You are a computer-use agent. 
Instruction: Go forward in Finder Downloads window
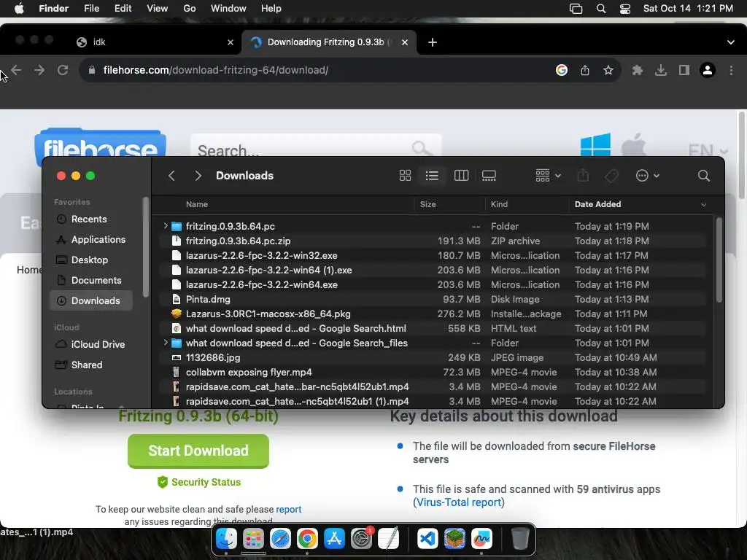[198, 176]
